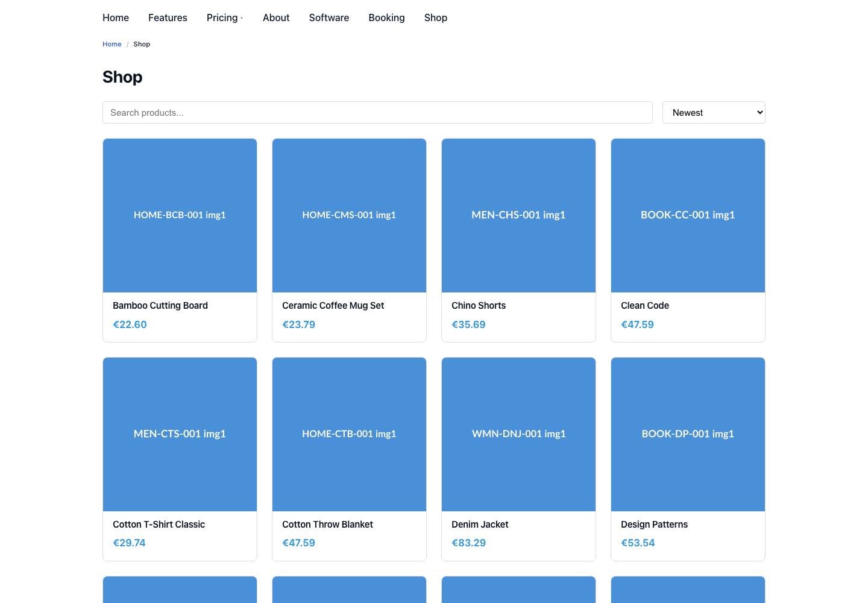The width and height of the screenshot is (868, 603).
Task: Click the Ceramic Coffee Mug Set title
Action: (333, 306)
